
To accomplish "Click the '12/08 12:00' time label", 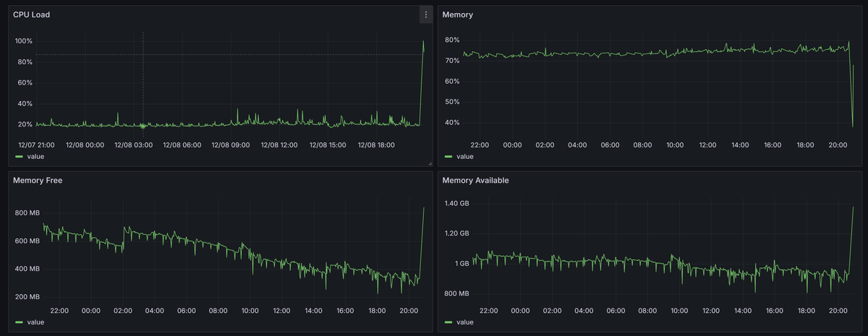I will tap(279, 145).
